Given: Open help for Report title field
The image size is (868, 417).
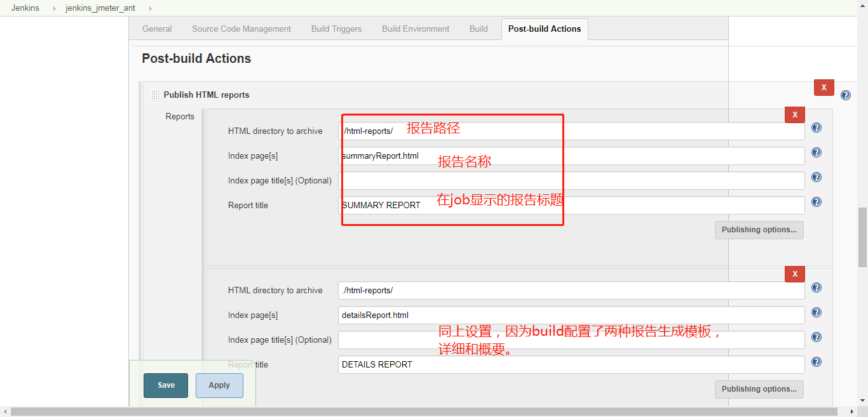Looking at the screenshot, I should [816, 202].
